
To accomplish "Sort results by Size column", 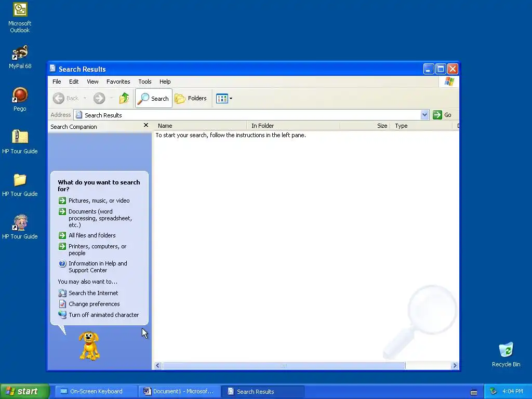I will pos(365,126).
